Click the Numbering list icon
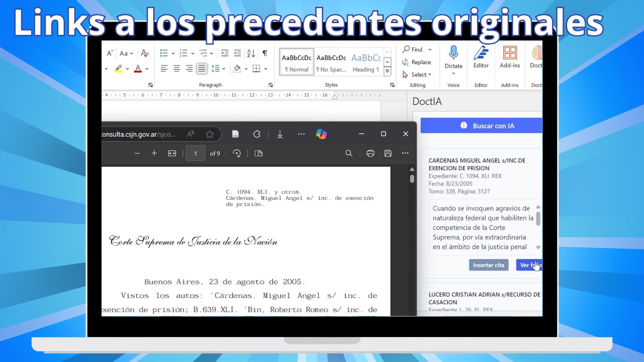The image size is (644, 362). pos(184,53)
